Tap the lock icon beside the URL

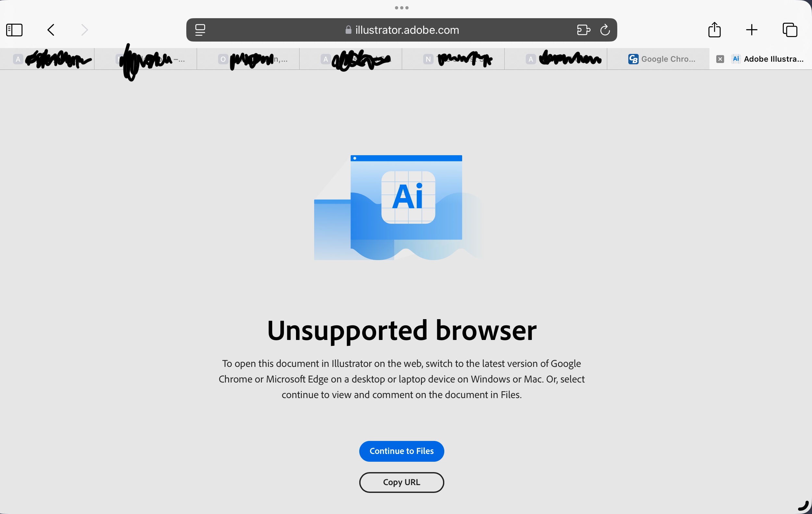coord(348,30)
